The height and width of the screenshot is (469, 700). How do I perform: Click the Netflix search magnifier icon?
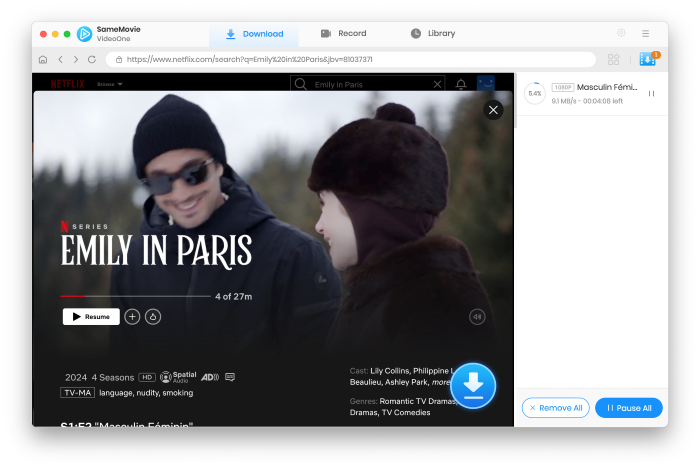pos(301,84)
